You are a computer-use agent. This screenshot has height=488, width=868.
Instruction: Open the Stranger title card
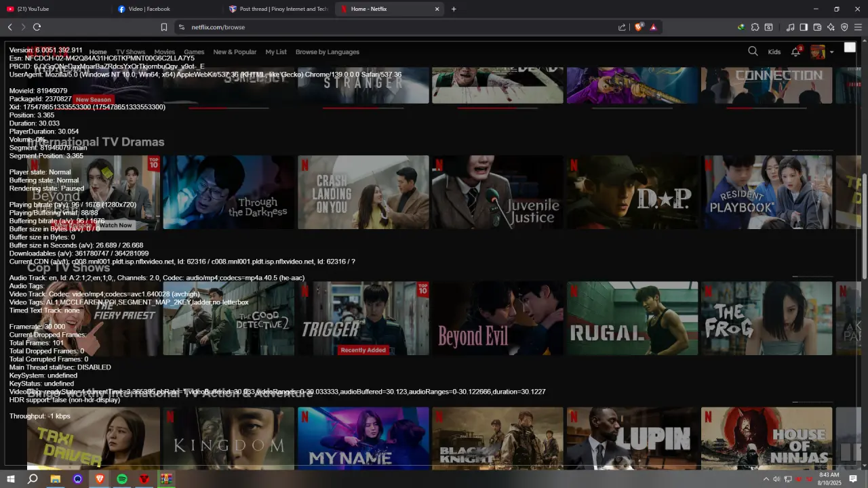(x=363, y=85)
